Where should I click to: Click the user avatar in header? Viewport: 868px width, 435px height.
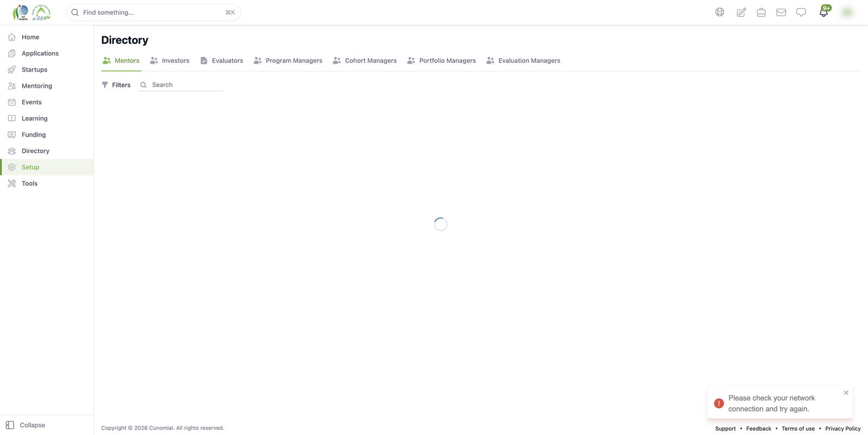(x=847, y=12)
